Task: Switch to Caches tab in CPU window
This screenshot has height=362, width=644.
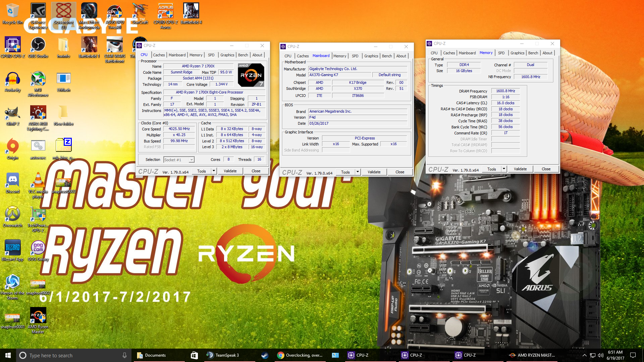Action: coord(159,55)
